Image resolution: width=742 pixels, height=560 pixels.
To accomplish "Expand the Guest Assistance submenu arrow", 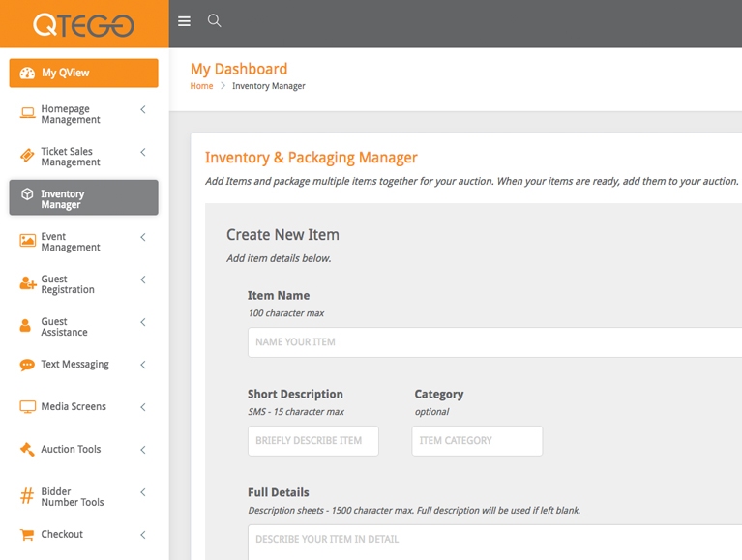I will click(143, 323).
